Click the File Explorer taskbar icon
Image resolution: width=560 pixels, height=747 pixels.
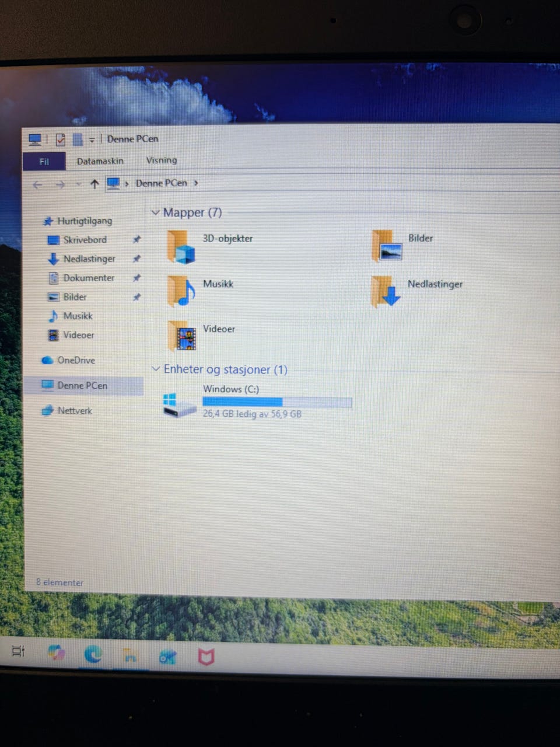tap(130, 656)
